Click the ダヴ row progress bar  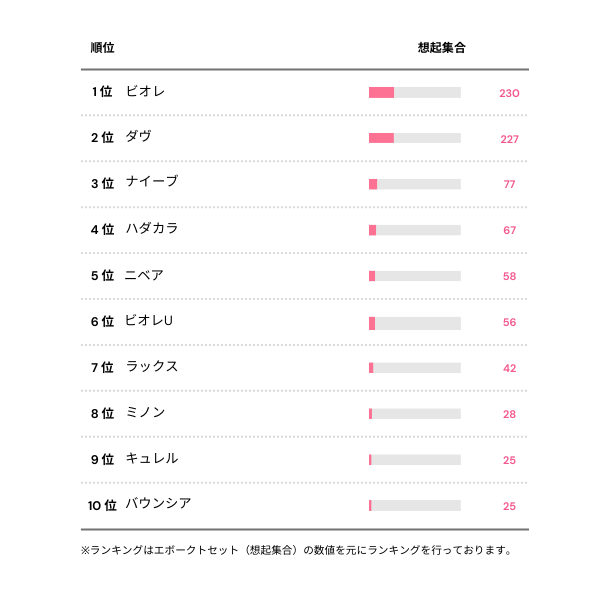point(415,138)
